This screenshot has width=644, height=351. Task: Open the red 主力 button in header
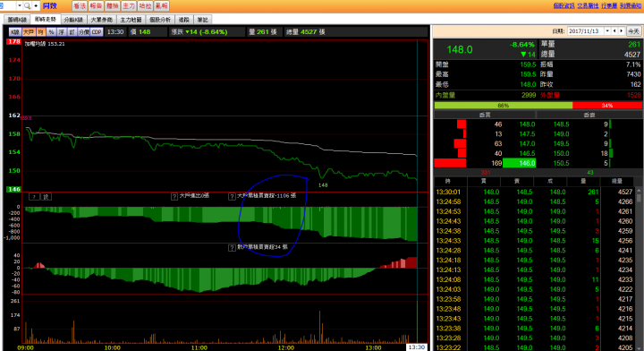129,5
